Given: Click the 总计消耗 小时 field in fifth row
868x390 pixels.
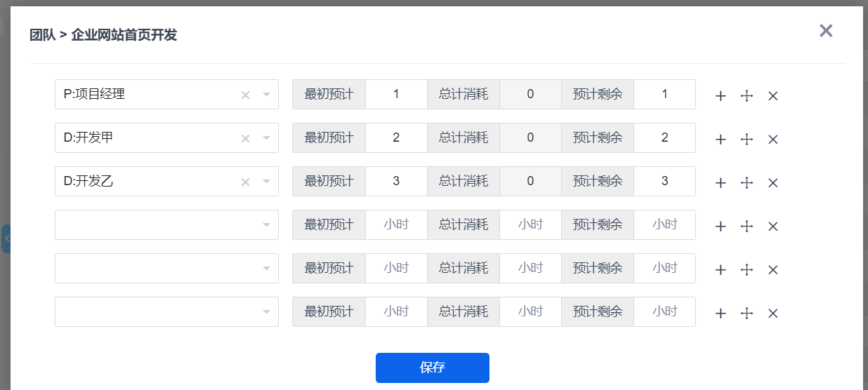Looking at the screenshot, I should pyautogui.click(x=530, y=268).
